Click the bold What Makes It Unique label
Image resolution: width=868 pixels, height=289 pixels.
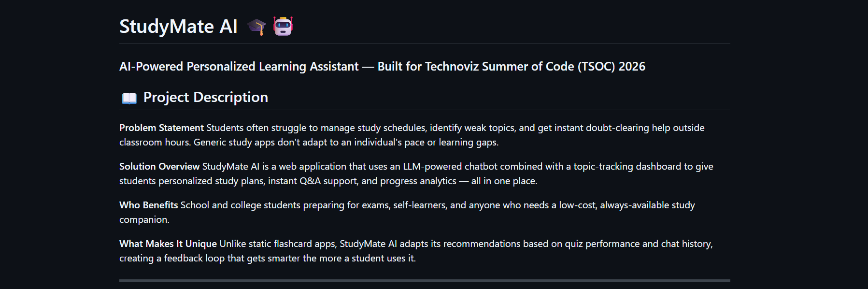click(168, 244)
